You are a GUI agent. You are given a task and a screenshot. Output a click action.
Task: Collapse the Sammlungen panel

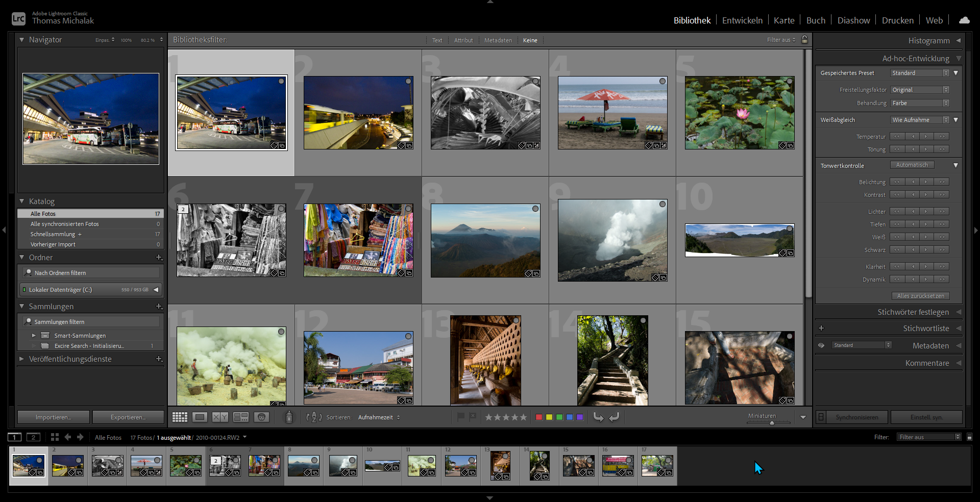pyautogui.click(x=22, y=307)
